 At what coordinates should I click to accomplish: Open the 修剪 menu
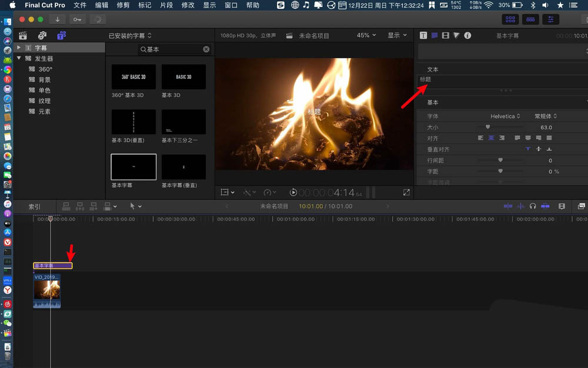[x=123, y=5]
